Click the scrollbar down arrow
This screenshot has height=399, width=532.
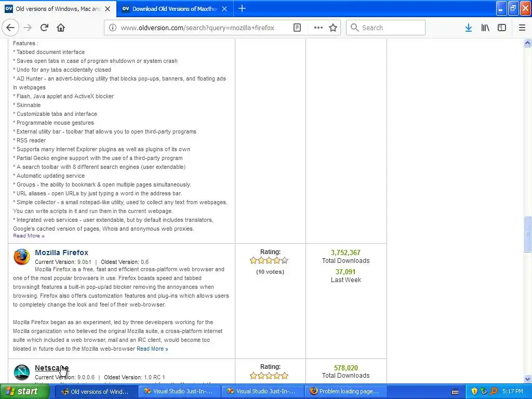527,379
